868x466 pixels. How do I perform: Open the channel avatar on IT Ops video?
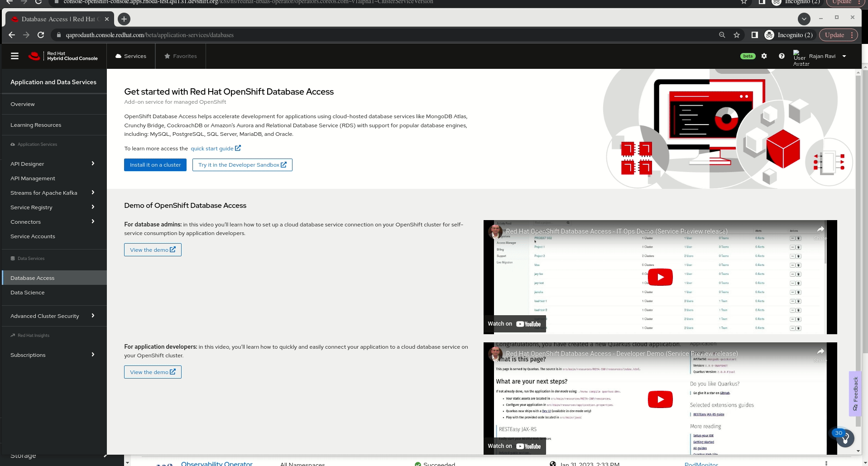(x=495, y=231)
